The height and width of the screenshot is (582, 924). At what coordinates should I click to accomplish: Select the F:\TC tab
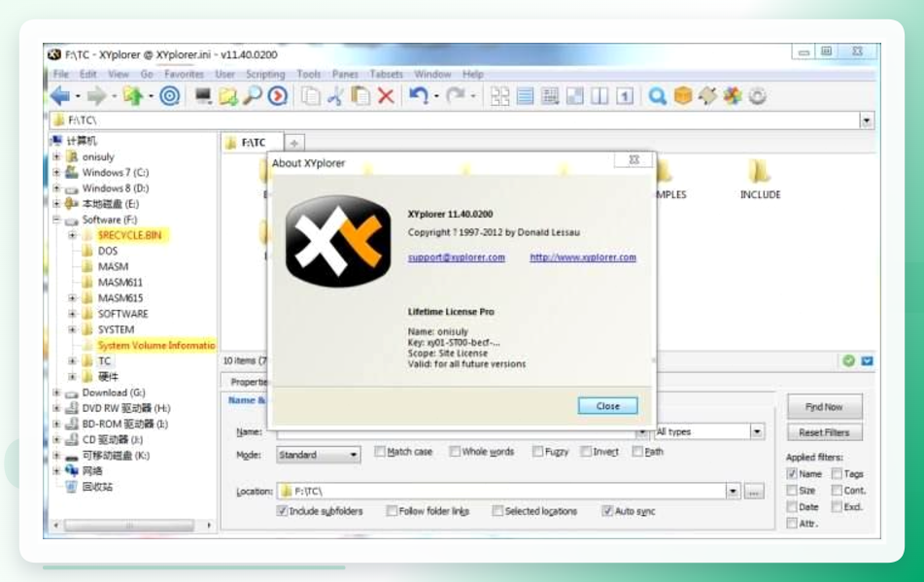click(253, 143)
